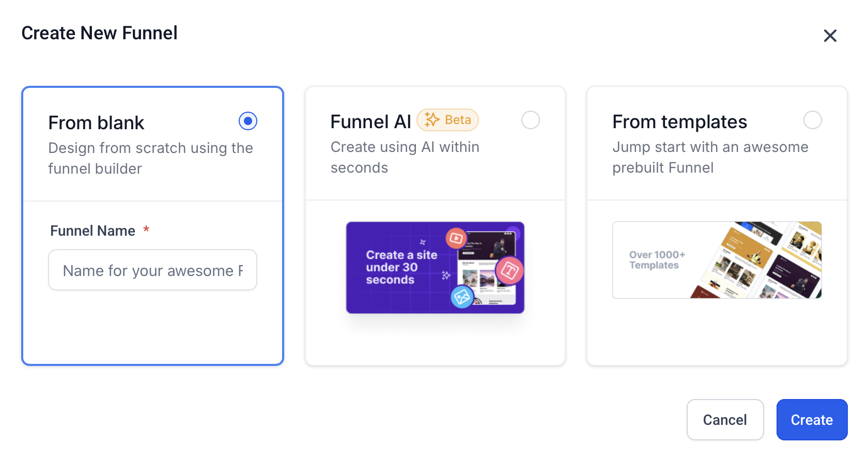Click the sparkle icon in Beta badge
This screenshot has width=868, height=460.
pyautogui.click(x=431, y=120)
